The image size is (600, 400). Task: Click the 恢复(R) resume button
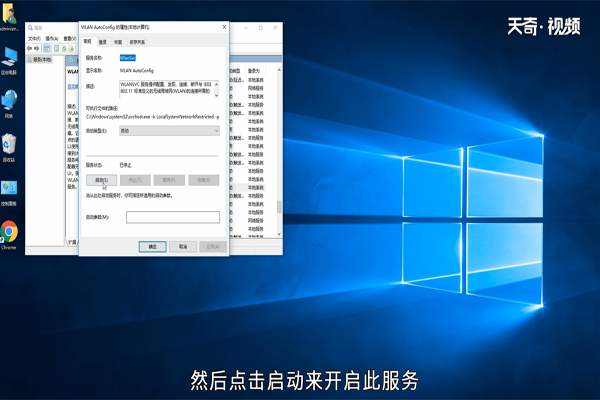click(x=204, y=180)
